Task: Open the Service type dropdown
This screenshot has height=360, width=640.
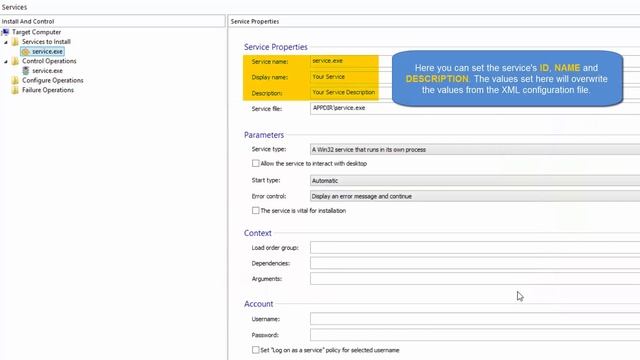Action: tap(475, 149)
